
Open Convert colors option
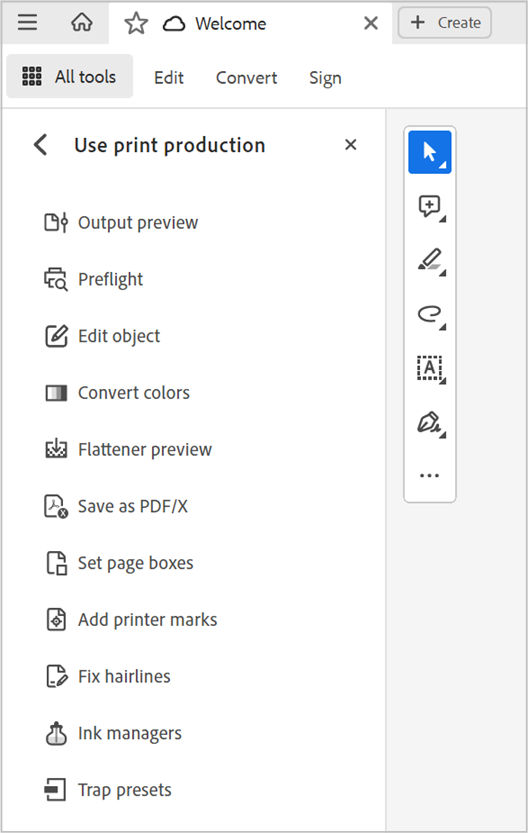(x=134, y=393)
